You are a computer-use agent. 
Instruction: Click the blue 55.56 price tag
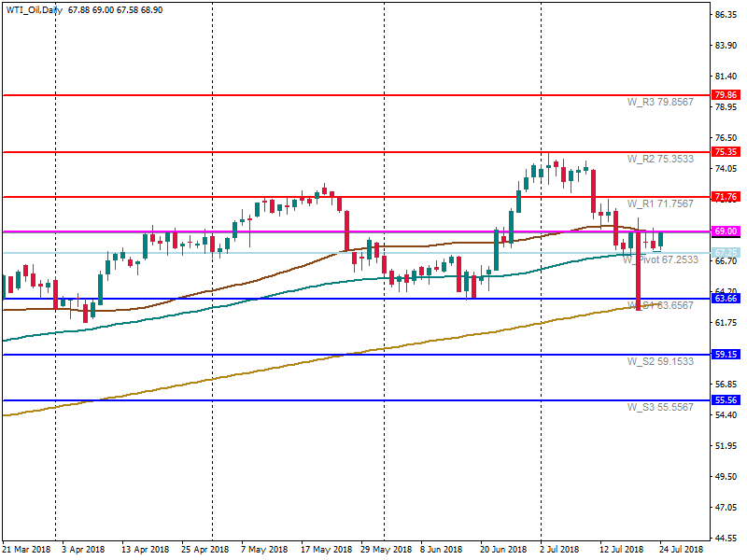point(726,400)
